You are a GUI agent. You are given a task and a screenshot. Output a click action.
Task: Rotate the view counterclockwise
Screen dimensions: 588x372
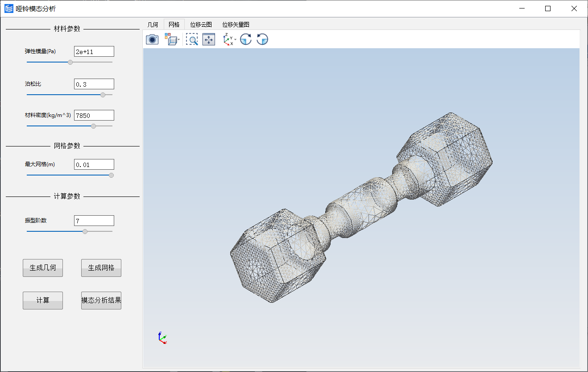click(x=262, y=40)
